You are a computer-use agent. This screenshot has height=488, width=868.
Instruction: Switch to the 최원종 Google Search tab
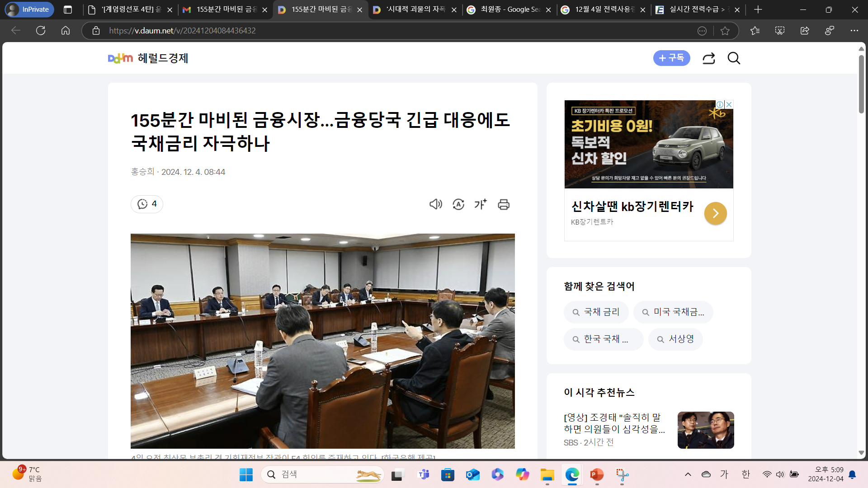505,9
